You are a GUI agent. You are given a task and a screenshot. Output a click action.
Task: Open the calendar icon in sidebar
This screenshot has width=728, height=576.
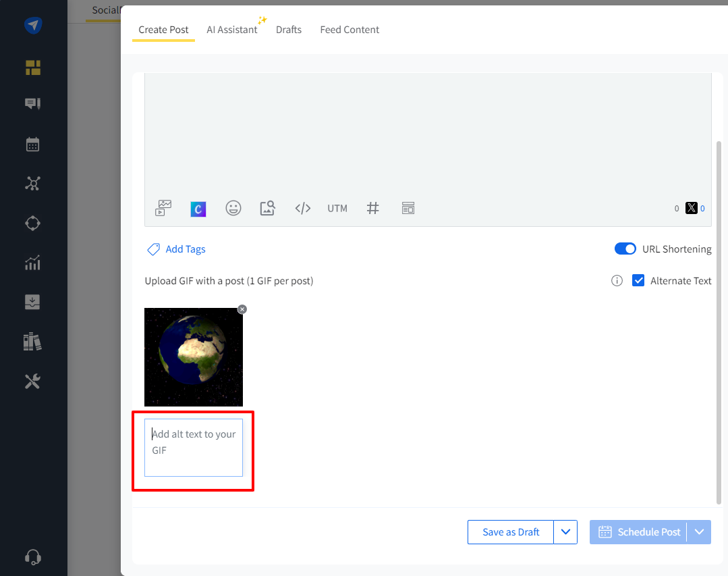(x=33, y=145)
